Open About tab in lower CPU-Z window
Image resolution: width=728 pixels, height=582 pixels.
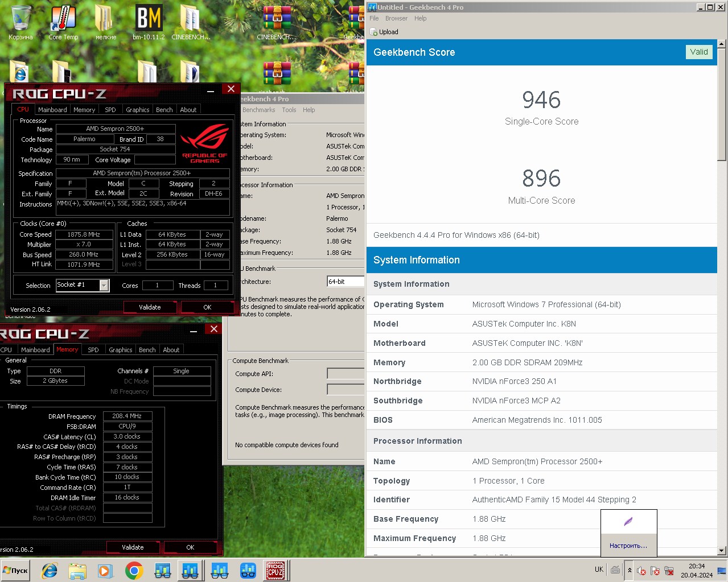click(x=171, y=350)
